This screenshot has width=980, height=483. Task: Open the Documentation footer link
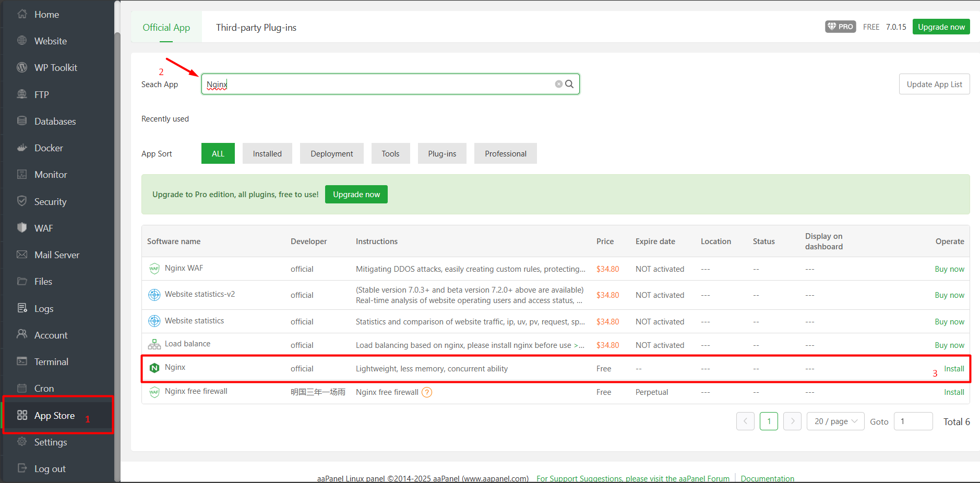767,478
